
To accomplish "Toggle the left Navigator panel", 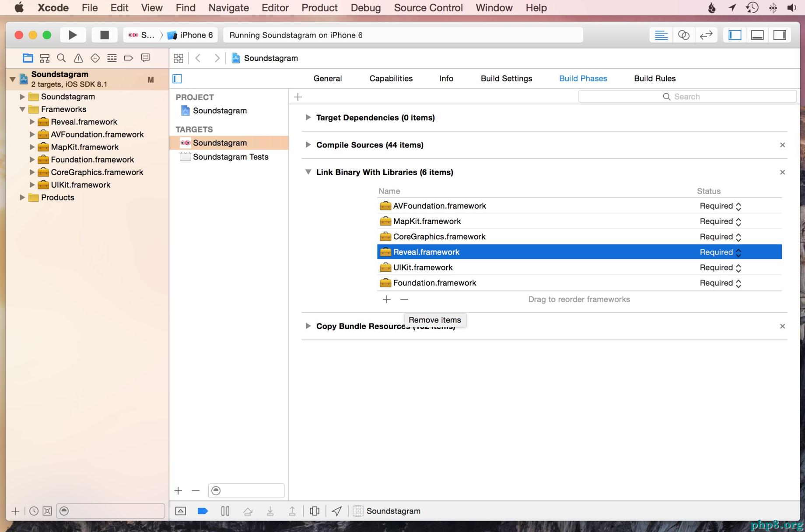I will [735, 35].
